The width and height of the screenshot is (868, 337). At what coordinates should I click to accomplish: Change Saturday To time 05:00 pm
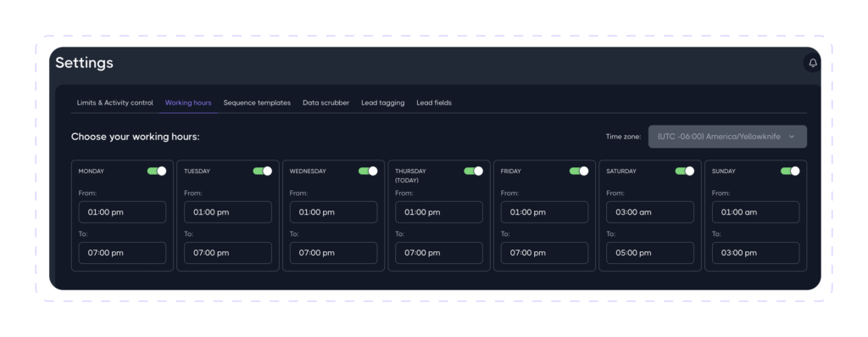tap(650, 253)
